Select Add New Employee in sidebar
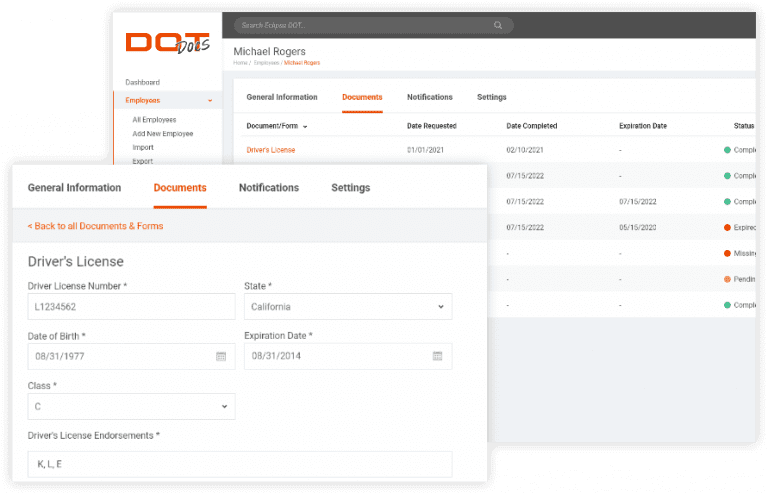 tap(163, 134)
